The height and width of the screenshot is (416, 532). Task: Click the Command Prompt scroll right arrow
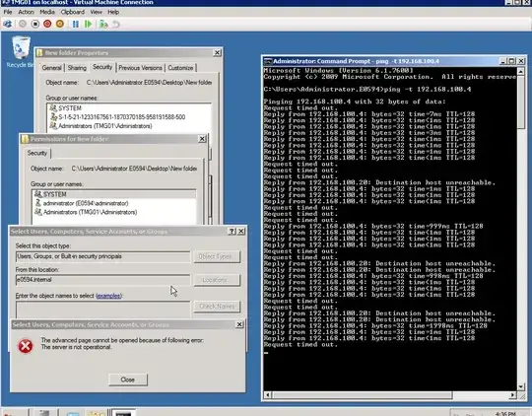pyautogui.click(x=512, y=395)
